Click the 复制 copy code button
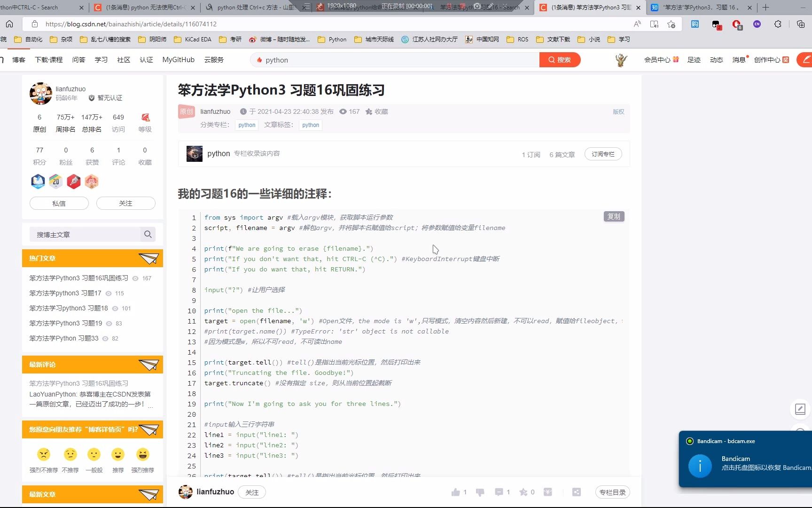 pyautogui.click(x=614, y=216)
